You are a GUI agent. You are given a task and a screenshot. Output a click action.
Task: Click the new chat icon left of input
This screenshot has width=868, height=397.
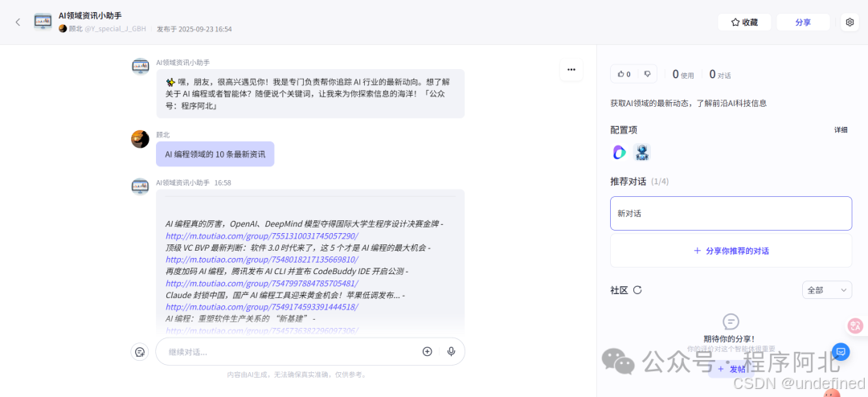click(140, 352)
